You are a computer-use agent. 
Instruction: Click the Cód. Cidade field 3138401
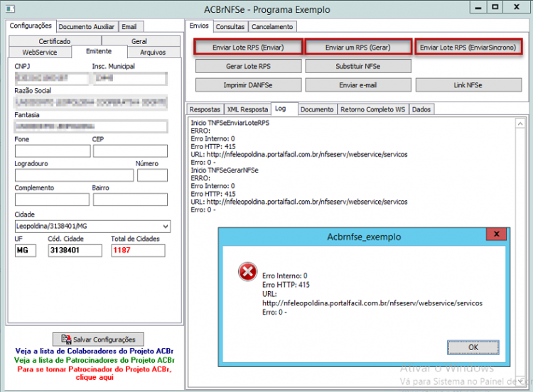75,251
